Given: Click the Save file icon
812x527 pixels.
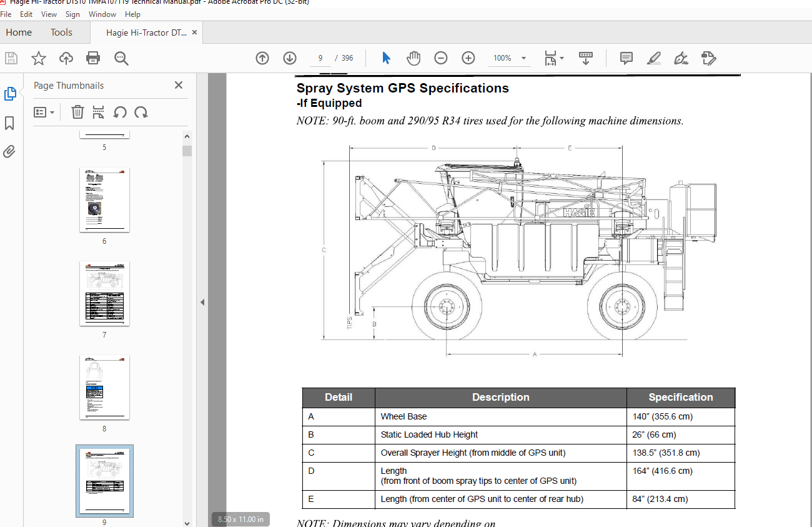Looking at the screenshot, I should pos(11,58).
